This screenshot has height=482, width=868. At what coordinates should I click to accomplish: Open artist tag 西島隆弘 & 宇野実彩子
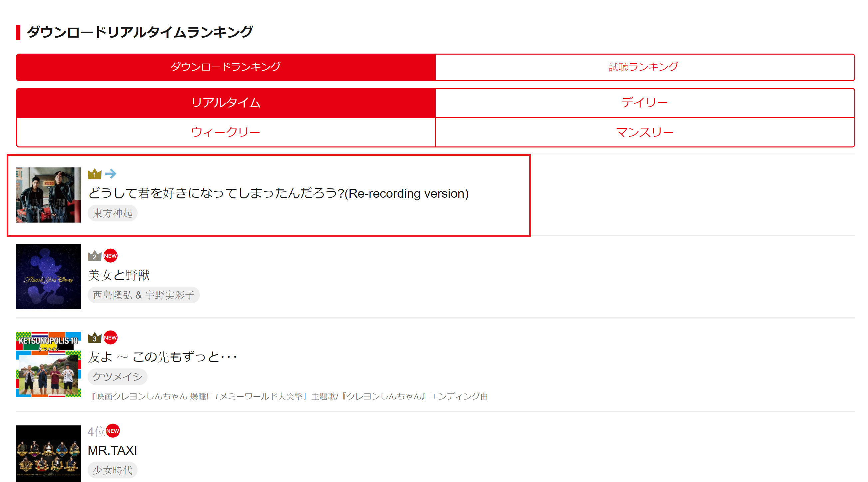coord(144,295)
